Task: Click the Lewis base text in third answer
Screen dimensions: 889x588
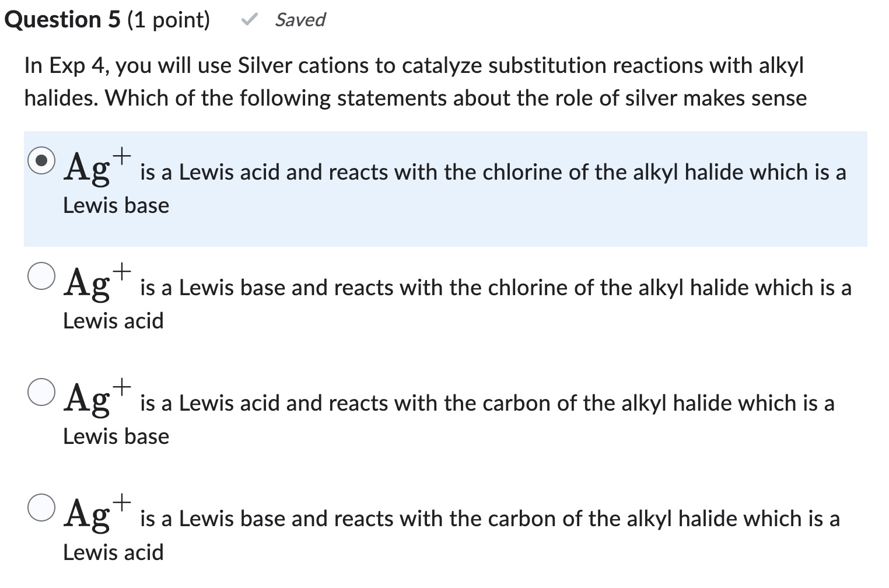Action: [115, 436]
